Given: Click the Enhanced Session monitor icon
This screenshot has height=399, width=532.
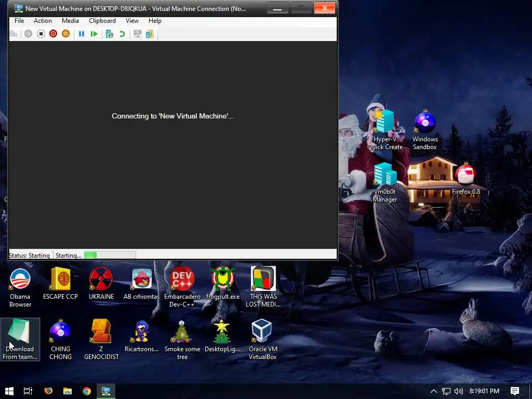Looking at the screenshot, I should pyautogui.click(x=137, y=34).
